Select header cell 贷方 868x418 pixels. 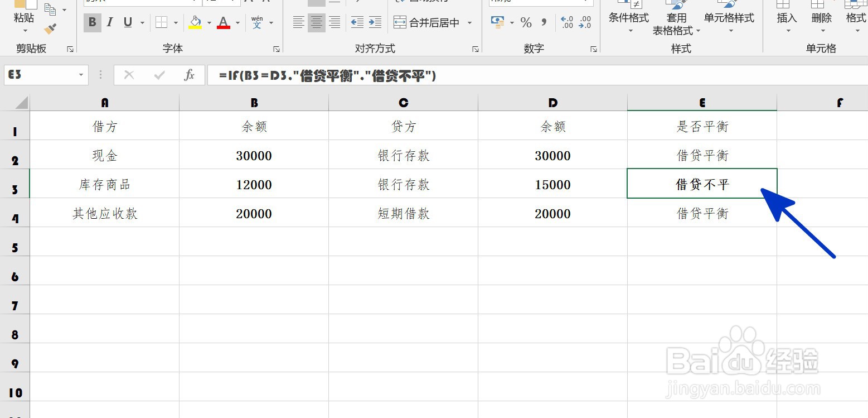point(404,126)
